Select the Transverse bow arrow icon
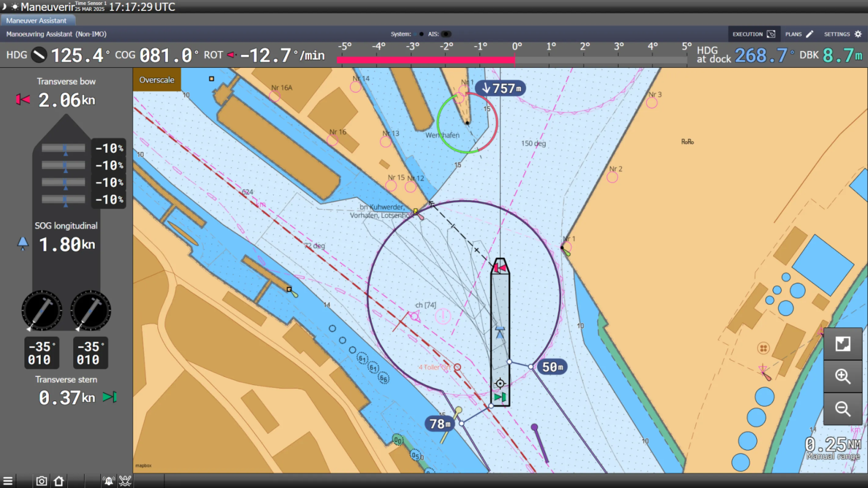The height and width of the screenshot is (488, 868). (x=23, y=99)
